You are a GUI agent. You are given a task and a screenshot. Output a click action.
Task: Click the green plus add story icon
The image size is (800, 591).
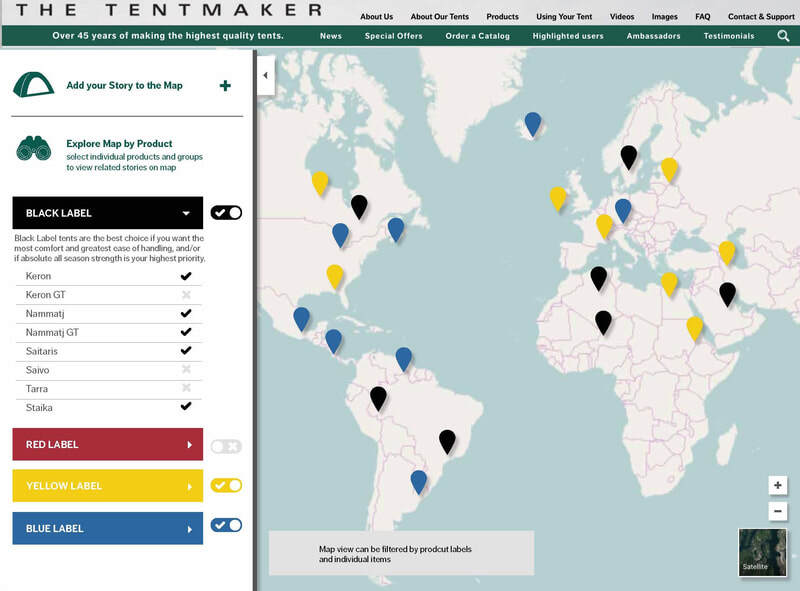pyautogui.click(x=225, y=85)
